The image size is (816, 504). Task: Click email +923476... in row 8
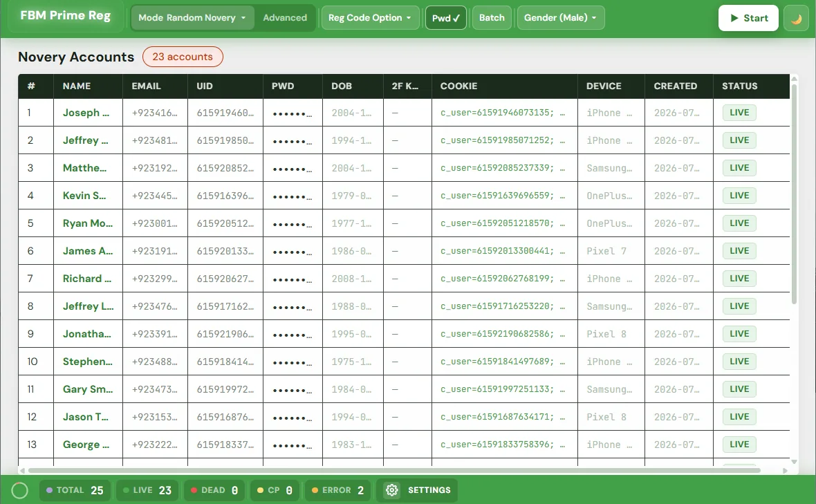coord(155,306)
